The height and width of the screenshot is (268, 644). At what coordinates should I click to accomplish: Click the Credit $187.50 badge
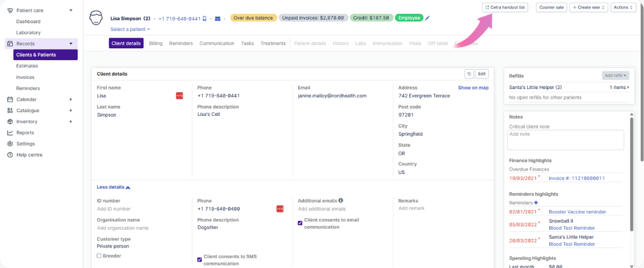tap(371, 18)
